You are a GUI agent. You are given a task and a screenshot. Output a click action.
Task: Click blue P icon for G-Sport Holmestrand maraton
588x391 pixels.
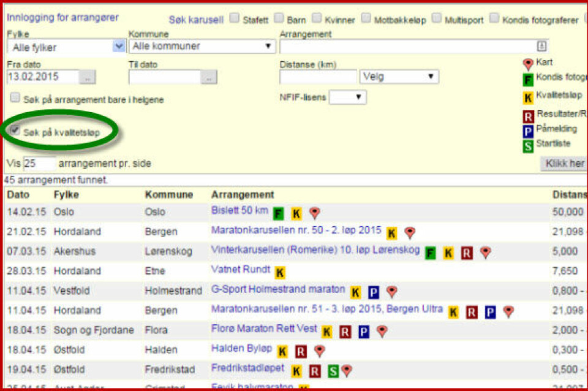coord(374,292)
